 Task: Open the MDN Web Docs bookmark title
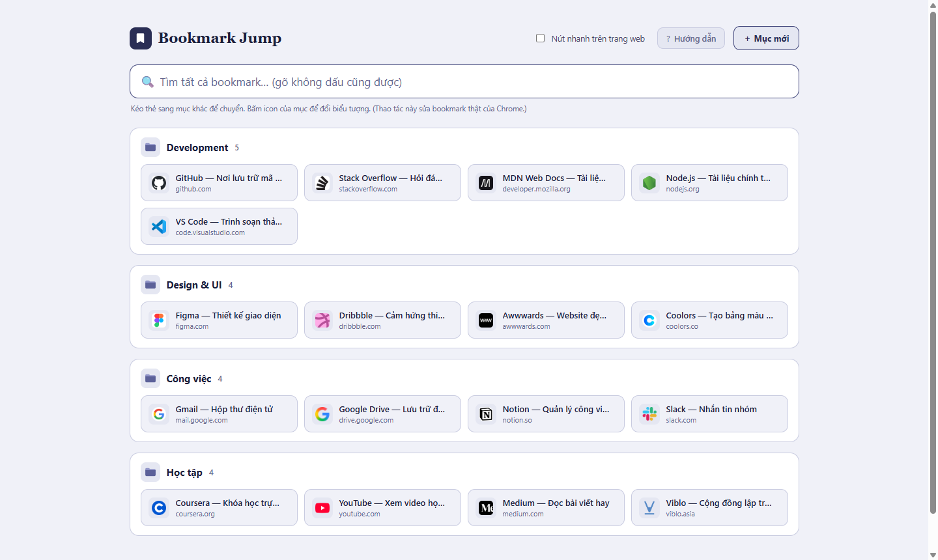click(x=554, y=178)
